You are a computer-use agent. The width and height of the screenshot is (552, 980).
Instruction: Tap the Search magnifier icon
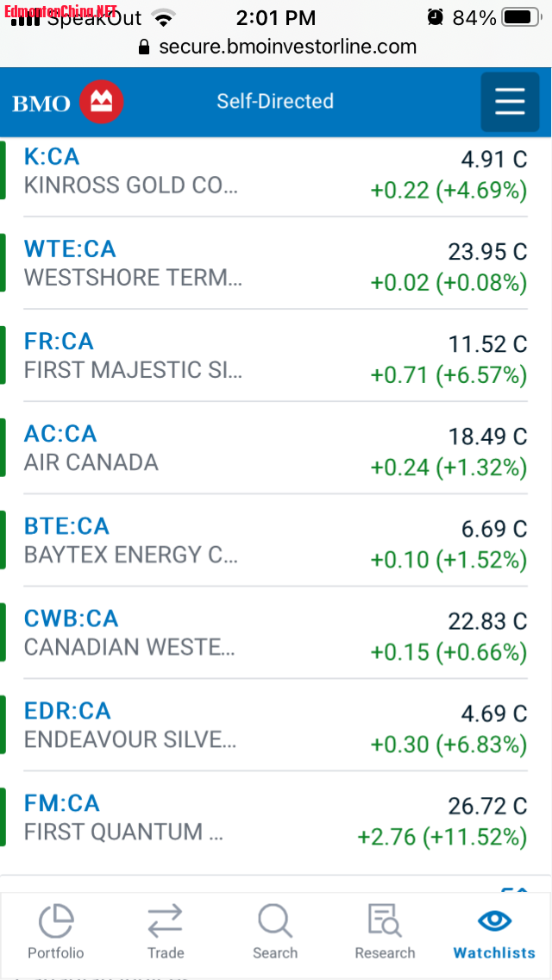[x=274, y=921]
